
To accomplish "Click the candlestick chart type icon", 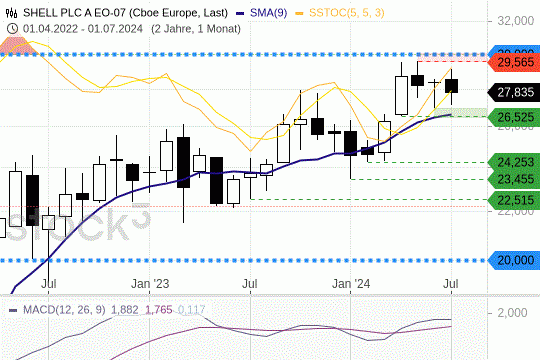I will 11,13.
